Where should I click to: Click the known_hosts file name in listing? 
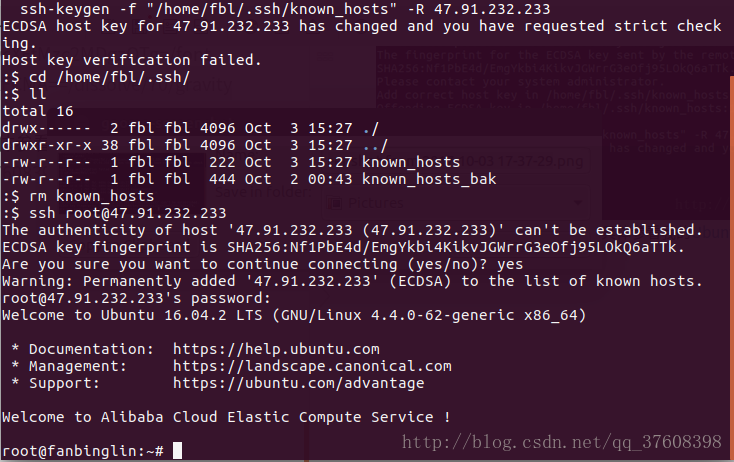click(411, 161)
